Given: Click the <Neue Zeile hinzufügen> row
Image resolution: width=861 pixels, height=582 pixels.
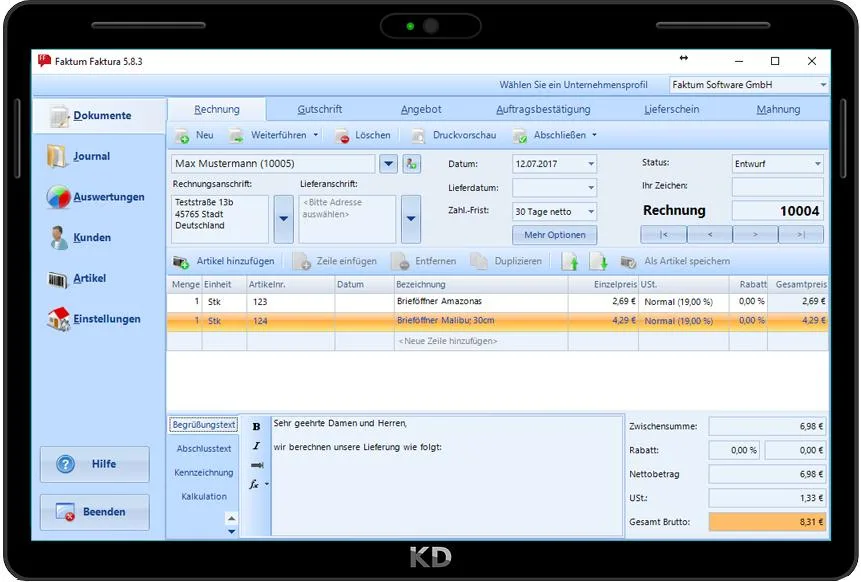Looking at the screenshot, I should click(x=497, y=341).
